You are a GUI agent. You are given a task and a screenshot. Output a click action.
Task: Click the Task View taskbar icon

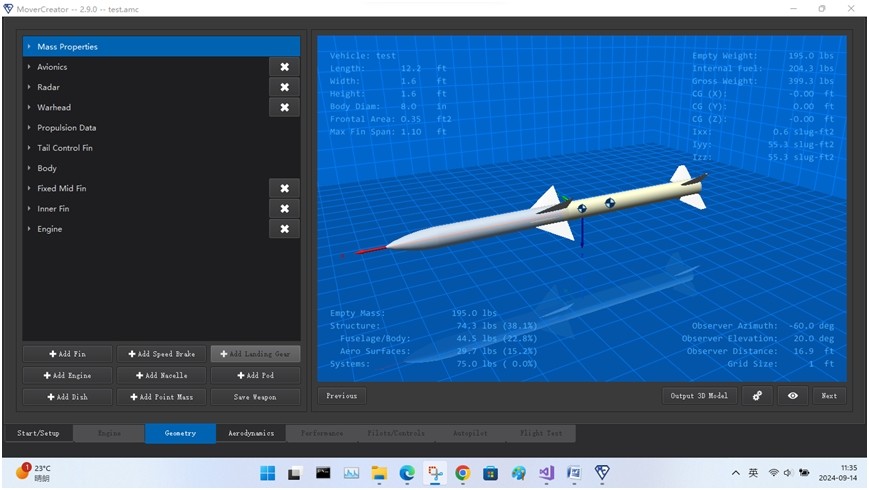[294, 473]
